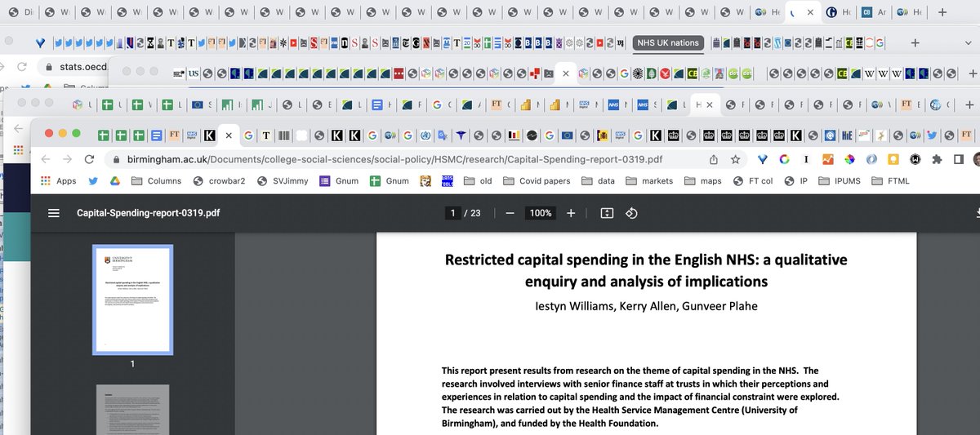Click the birmingham.ac.uk address bar URL
Image resolution: width=980 pixels, height=435 pixels.
[393, 160]
